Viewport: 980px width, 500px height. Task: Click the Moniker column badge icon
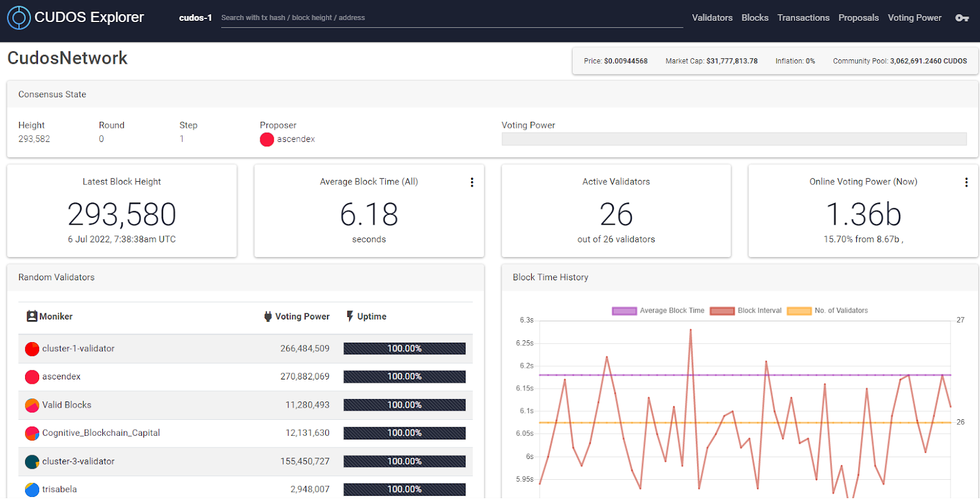coord(32,316)
